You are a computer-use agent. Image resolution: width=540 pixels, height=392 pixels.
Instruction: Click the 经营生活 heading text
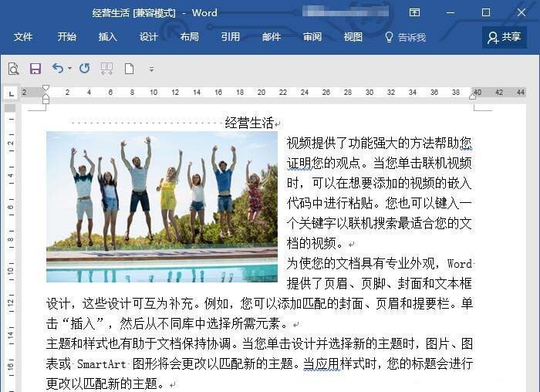click(x=249, y=122)
